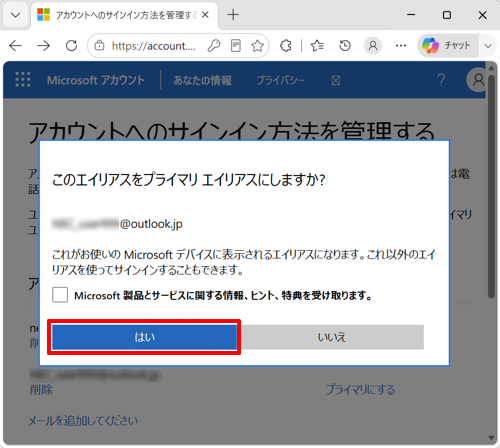Viewport: 500px width, 448px height.
Task: Open the account avatar in header
Action: click(x=476, y=80)
